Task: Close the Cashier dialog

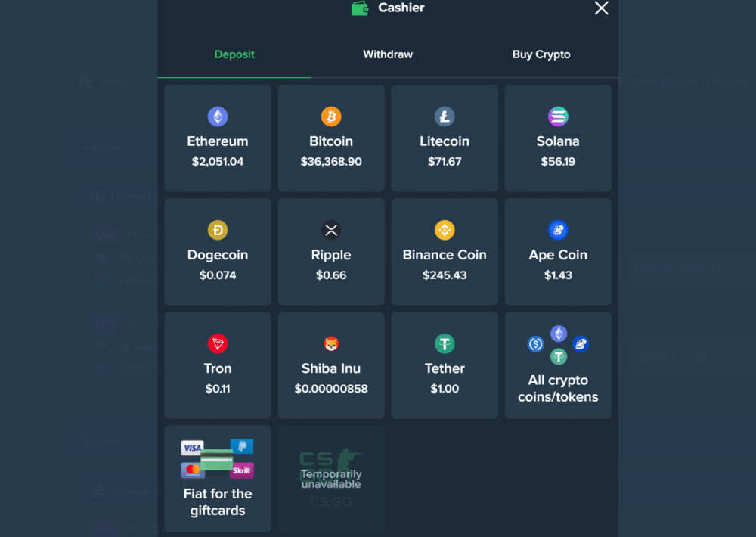Action: point(601,8)
